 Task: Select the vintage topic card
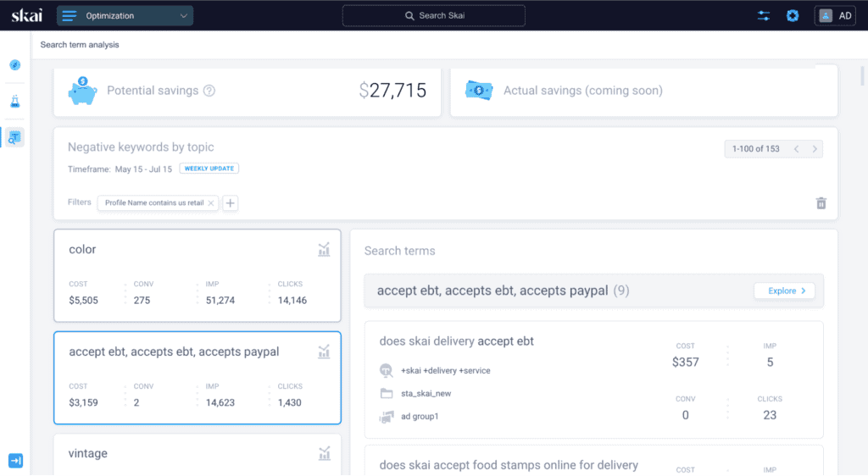pyautogui.click(x=197, y=455)
